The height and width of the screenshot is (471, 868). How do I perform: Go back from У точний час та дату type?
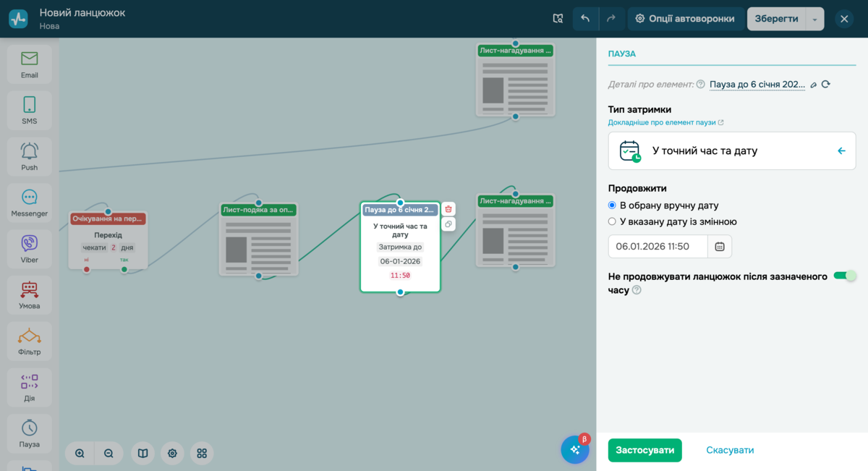tap(841, 151)
